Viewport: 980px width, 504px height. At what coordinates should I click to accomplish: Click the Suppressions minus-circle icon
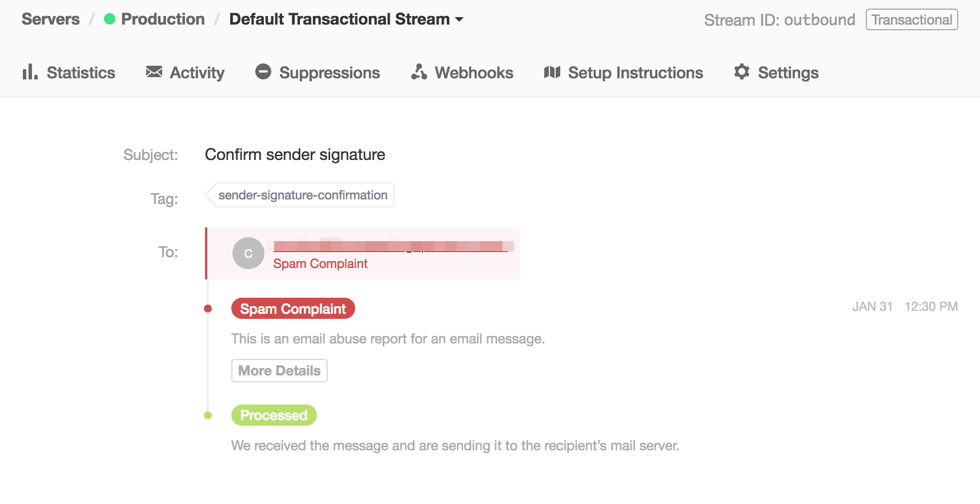point(263,71)
